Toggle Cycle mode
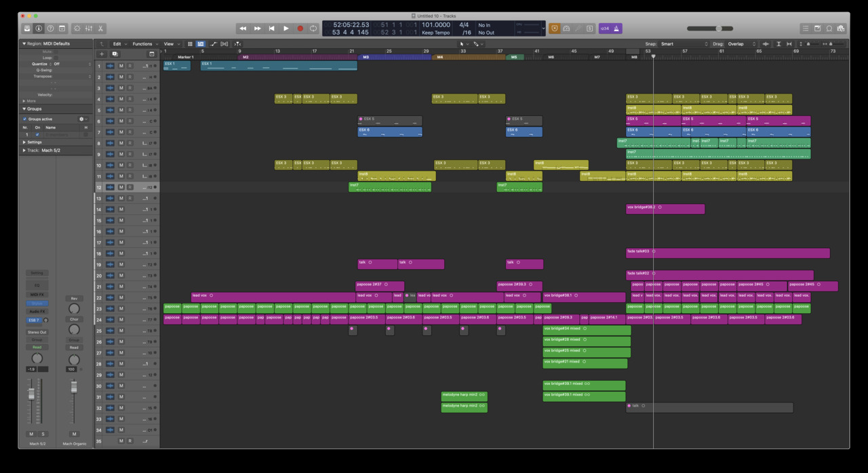The image size is (868, 473). pos(313,28)
